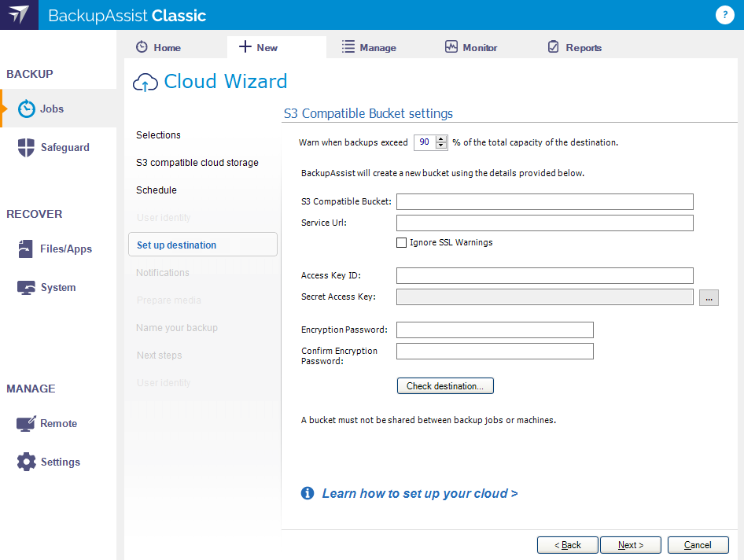The width and height of the screenshot is (744, 560).
Task: Click the blue info icon near Learn link
Action: pyautogui.click(x=308, y=493)
